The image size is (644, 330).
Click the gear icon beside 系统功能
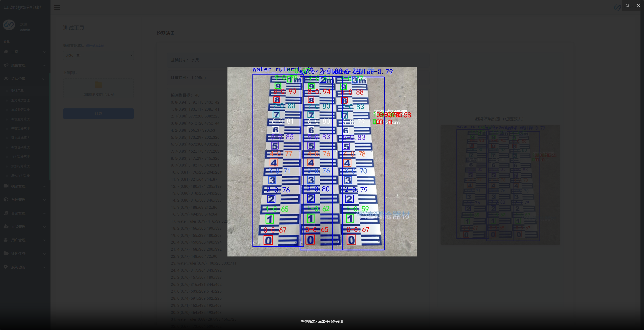point(6,267)
